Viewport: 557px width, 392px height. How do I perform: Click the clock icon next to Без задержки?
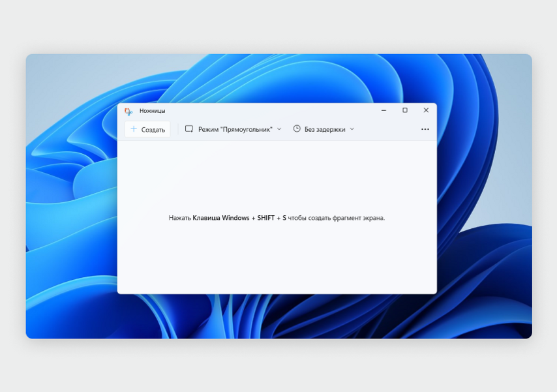297,128
